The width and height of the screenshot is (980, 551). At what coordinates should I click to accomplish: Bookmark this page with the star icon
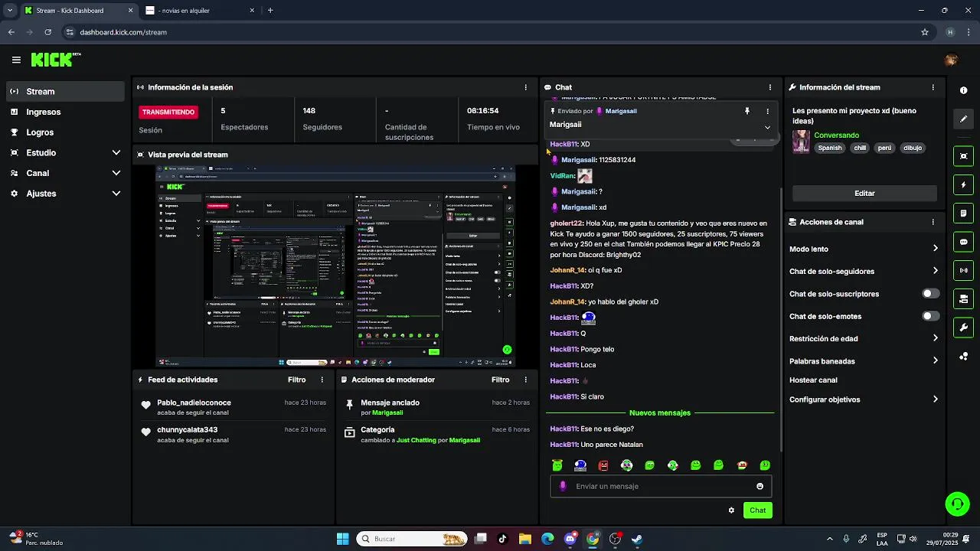925,32
